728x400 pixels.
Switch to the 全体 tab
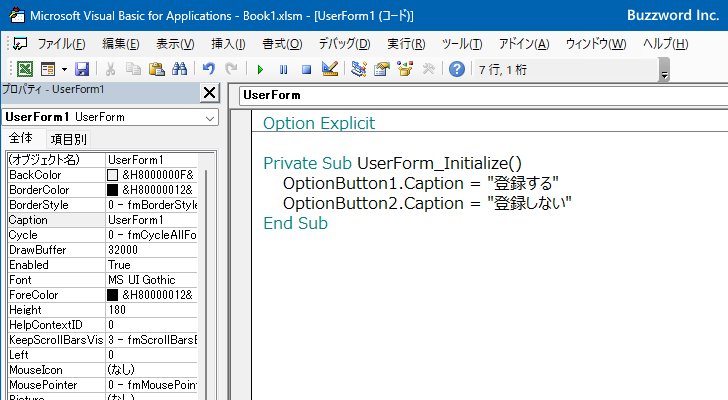click(21, 138)
